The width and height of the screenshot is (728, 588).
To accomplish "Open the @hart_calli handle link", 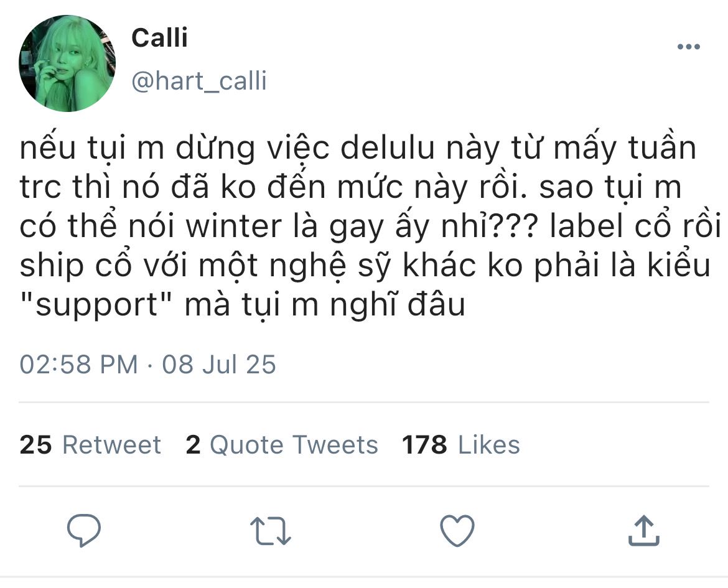I will click(x=199, y=81).
